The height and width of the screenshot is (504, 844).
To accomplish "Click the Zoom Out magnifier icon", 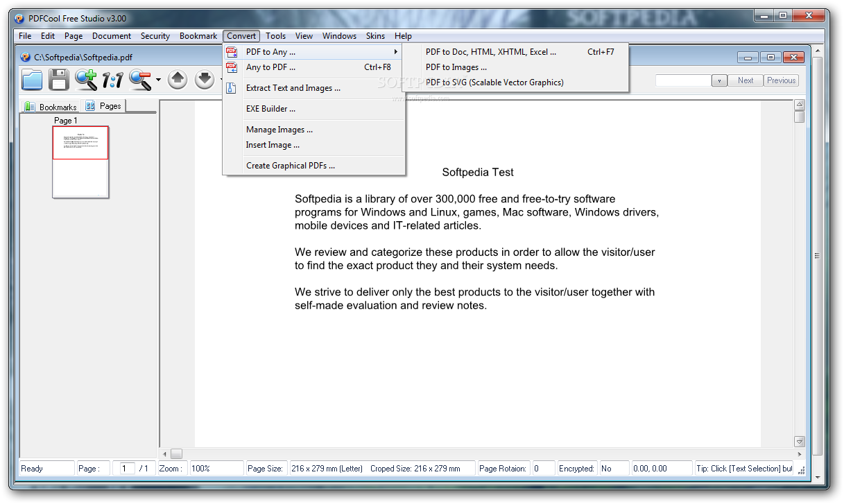I will coord(140,80).
